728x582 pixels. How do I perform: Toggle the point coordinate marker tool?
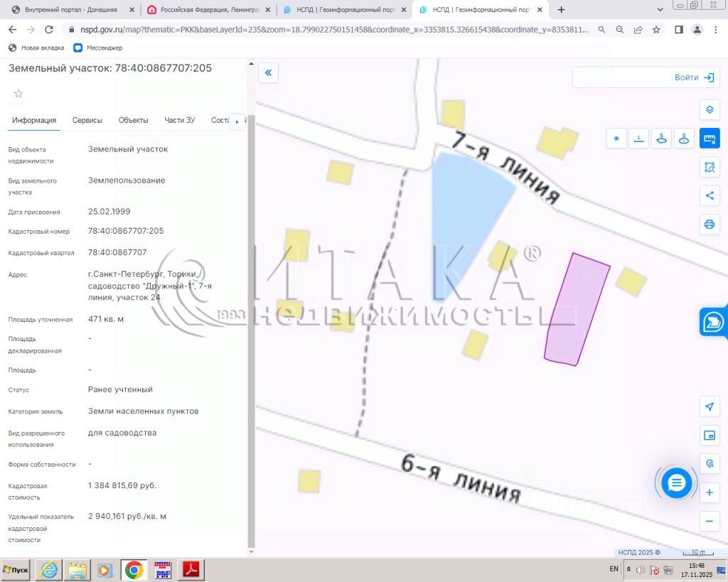coord(616,139)
